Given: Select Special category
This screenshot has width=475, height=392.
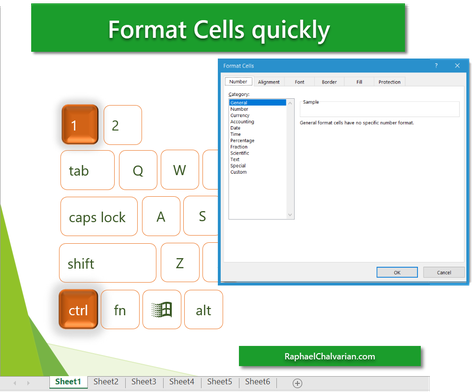Looking at the screenshot, I should 257,166.
